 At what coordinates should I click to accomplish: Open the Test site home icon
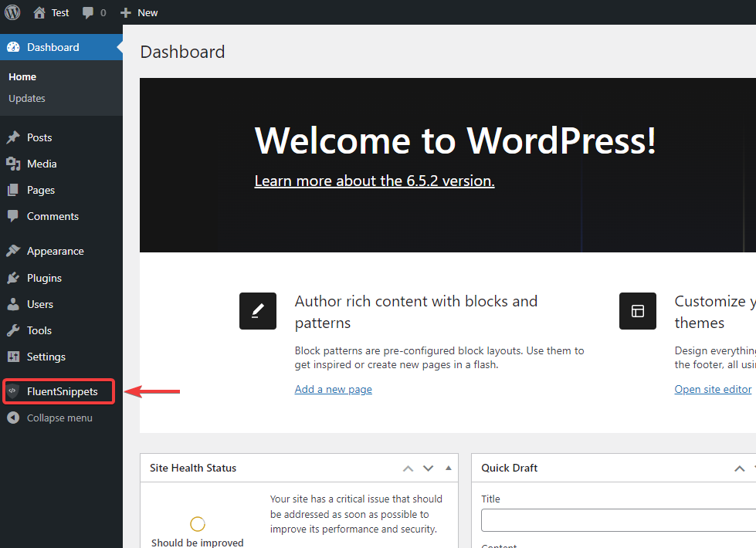(x=39, y=12)
